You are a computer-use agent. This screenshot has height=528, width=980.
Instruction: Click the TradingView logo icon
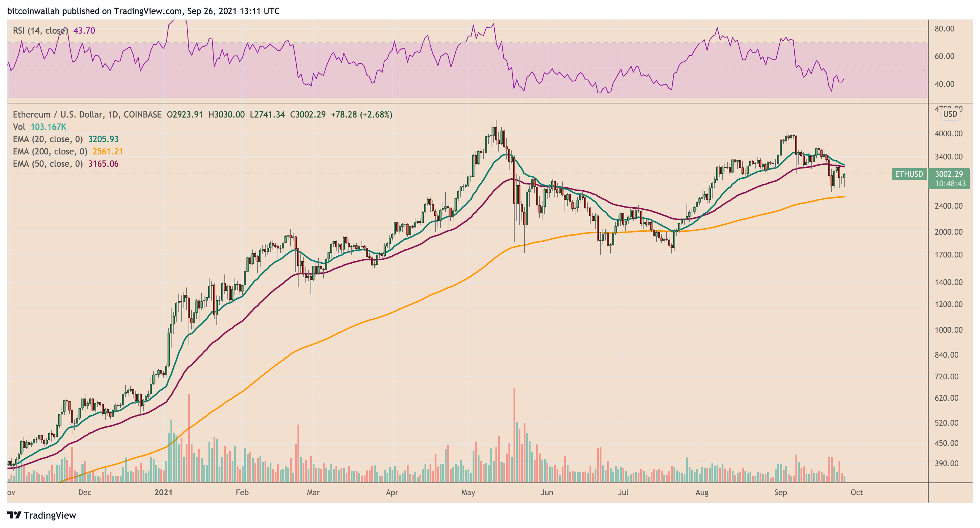click(x=14, y=515)
